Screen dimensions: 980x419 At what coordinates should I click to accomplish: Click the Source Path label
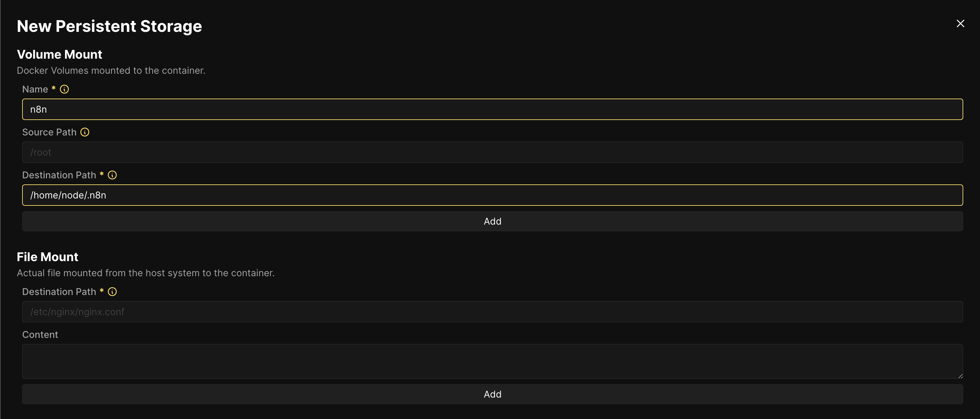click(x=49, y=132)
